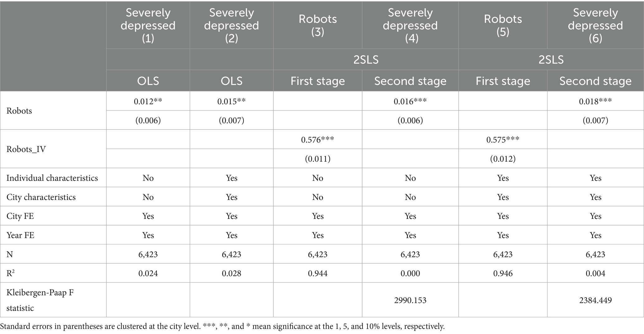644x334 pixels.
Task: Click the 0.576*** first stage coefficient
Action: click(x=317, y=140)
